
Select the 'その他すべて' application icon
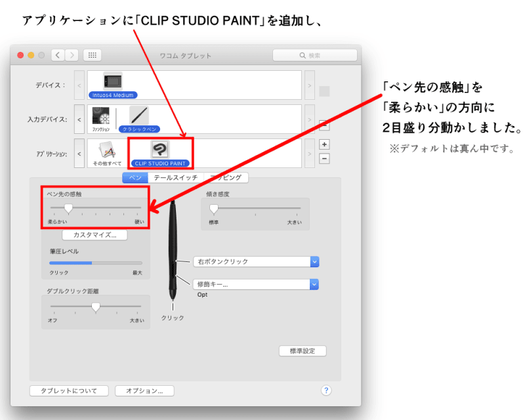[x=107, y=150]
